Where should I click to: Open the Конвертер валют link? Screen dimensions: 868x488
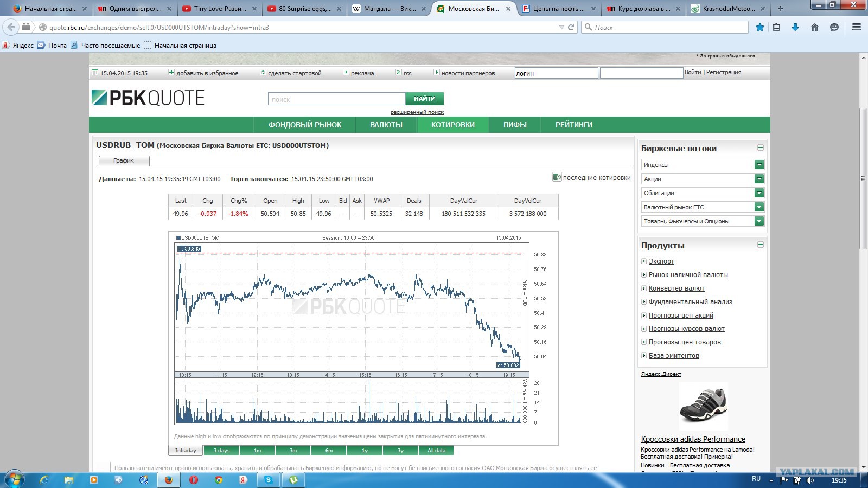[x=676, y=288]
